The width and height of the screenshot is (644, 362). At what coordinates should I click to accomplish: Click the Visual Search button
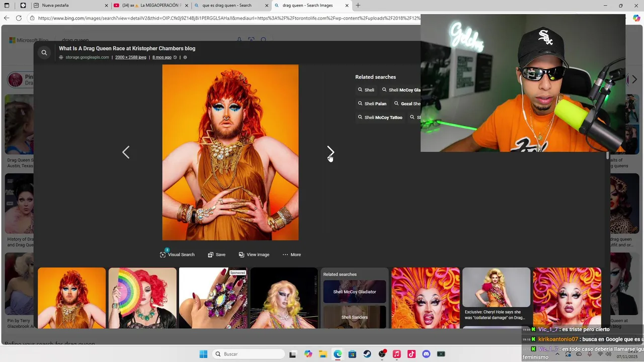pyautogui.click(x=177, y=254)
